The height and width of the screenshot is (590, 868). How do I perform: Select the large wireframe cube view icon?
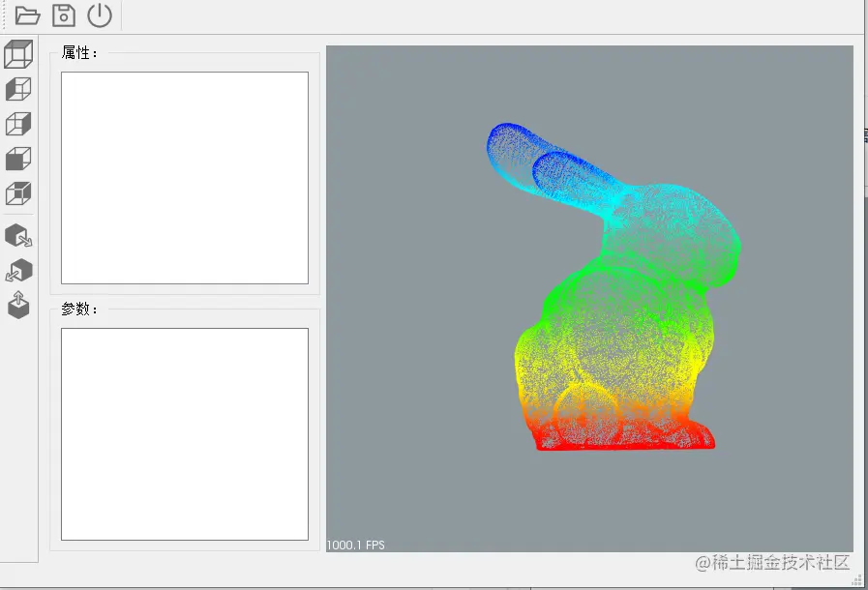(18, 54)
